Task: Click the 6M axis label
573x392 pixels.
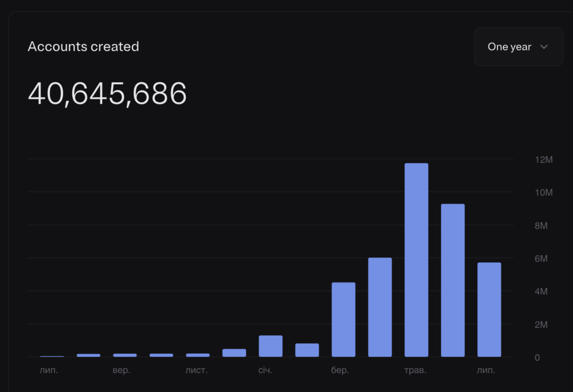Action: [541, 259]
